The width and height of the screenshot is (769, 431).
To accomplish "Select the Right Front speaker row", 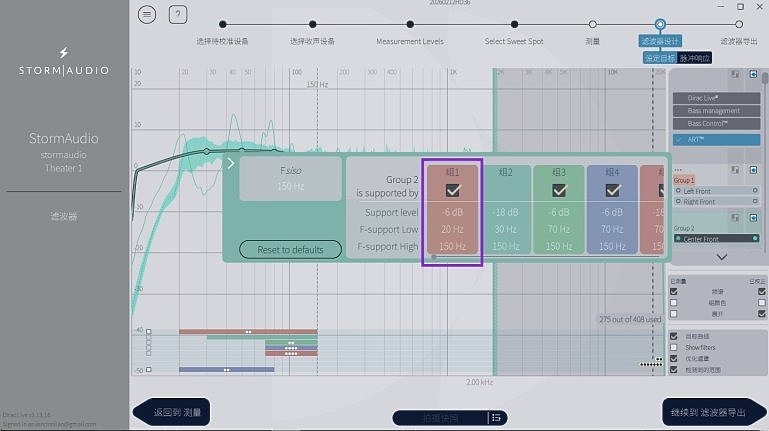I will [717, 202].
